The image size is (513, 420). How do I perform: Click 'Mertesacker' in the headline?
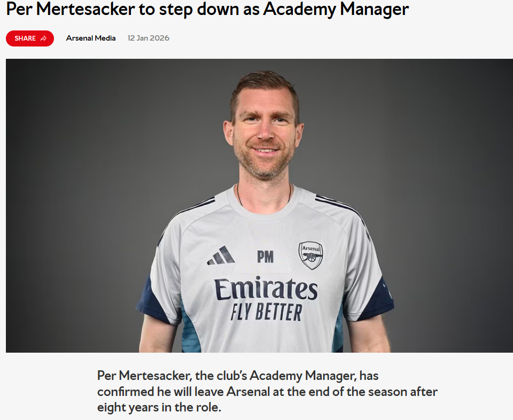[85, 9]
